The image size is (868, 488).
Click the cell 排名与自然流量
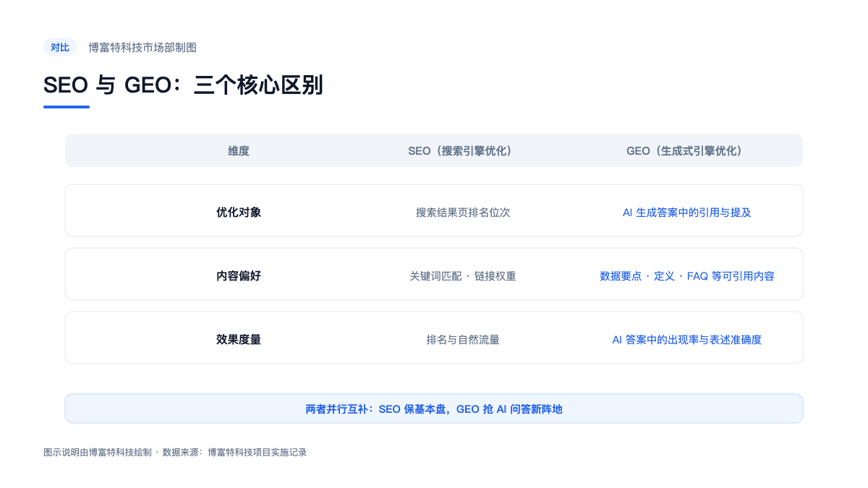463,340
